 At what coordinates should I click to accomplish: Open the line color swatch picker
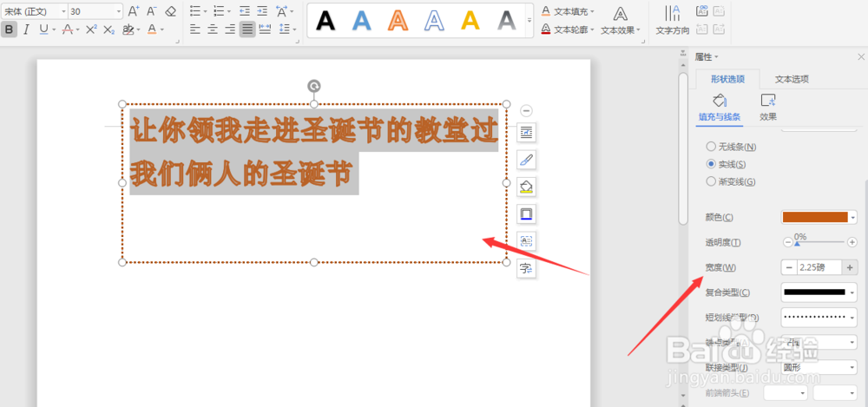pos(819,217)
